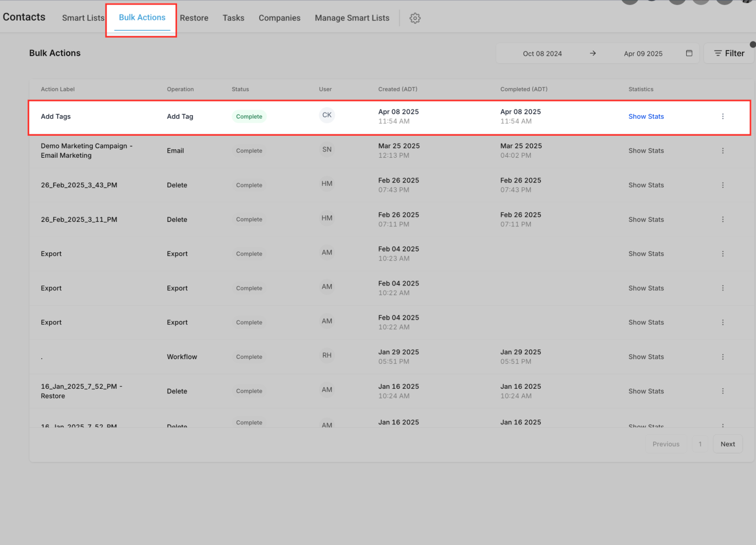Image resolution: width=756 pixels, height=545 pixels.
Task: Open the calendar icon in date range
Action: click(689, 53)
